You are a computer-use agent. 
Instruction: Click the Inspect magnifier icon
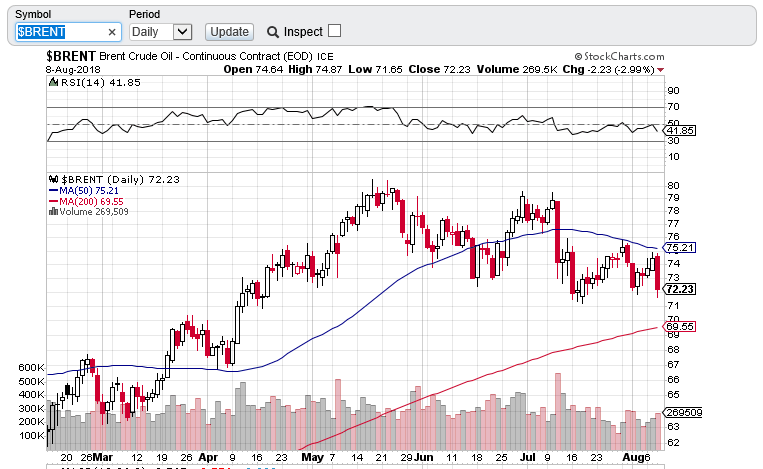tap(273, 32)
